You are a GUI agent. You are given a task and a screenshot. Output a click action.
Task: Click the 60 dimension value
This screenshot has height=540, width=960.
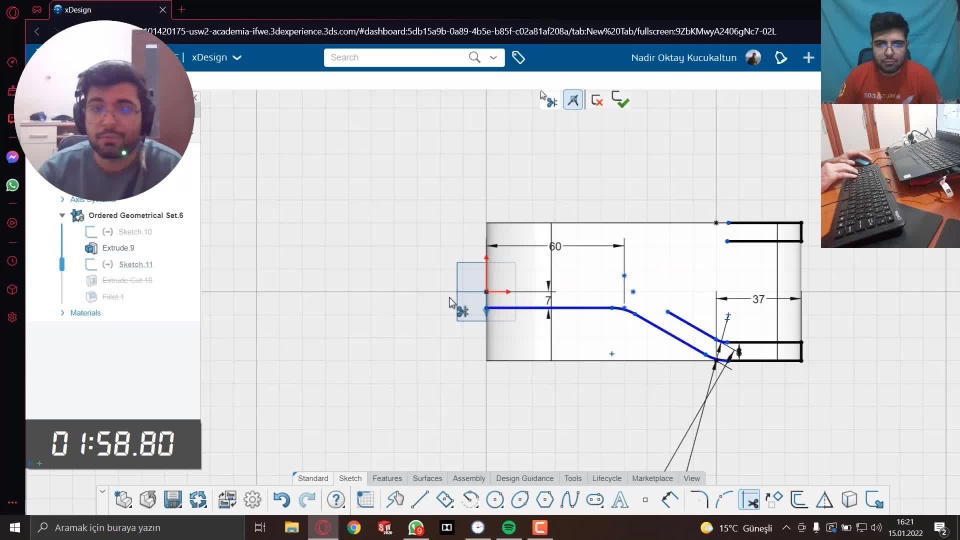coord(555,246)
